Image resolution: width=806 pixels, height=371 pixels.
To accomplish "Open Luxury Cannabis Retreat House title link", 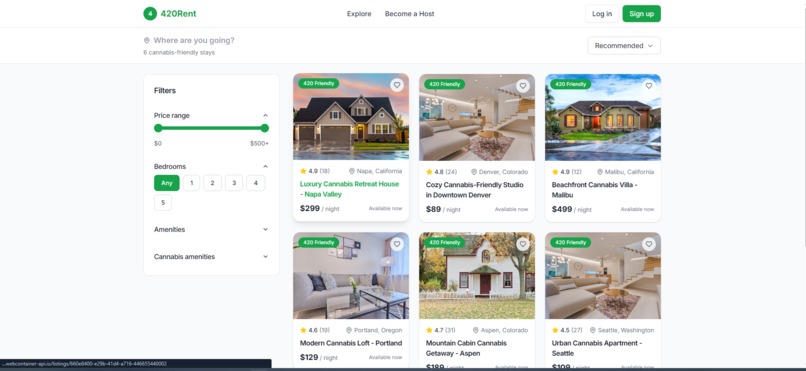I will click(350, 189).
